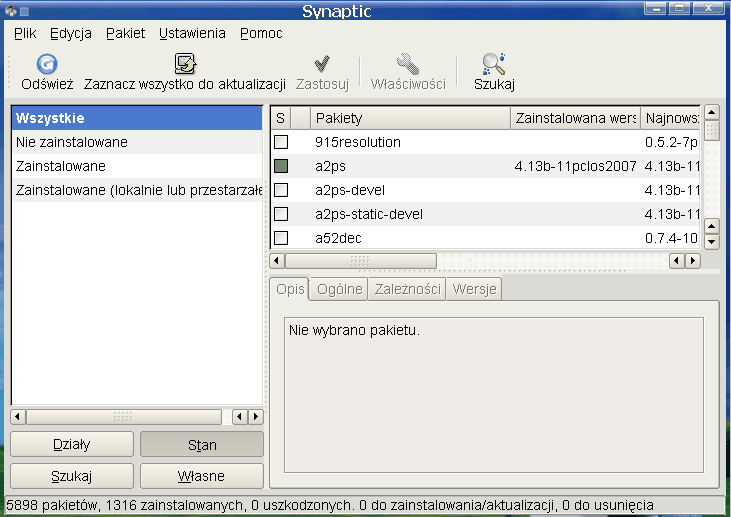
Task: Select the Zainstalowane filter
Action: pyautogui.click(x=137, y=166)
